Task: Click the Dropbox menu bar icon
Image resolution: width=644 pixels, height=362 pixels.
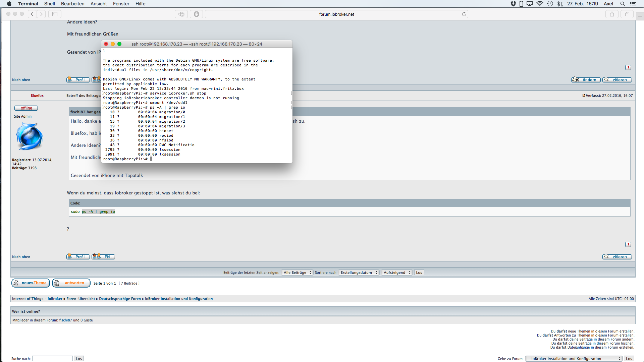Action: (513, 4)
